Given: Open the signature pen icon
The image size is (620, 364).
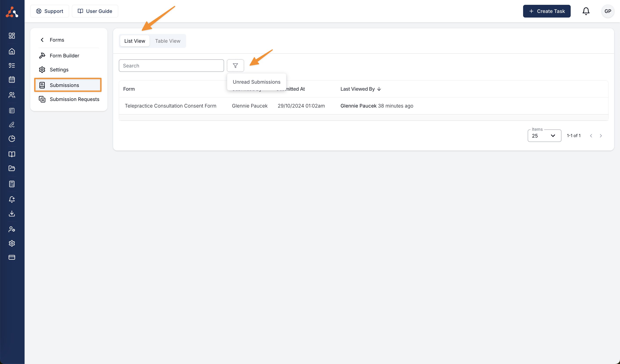Looking at the screenshot, I should 12,125.
